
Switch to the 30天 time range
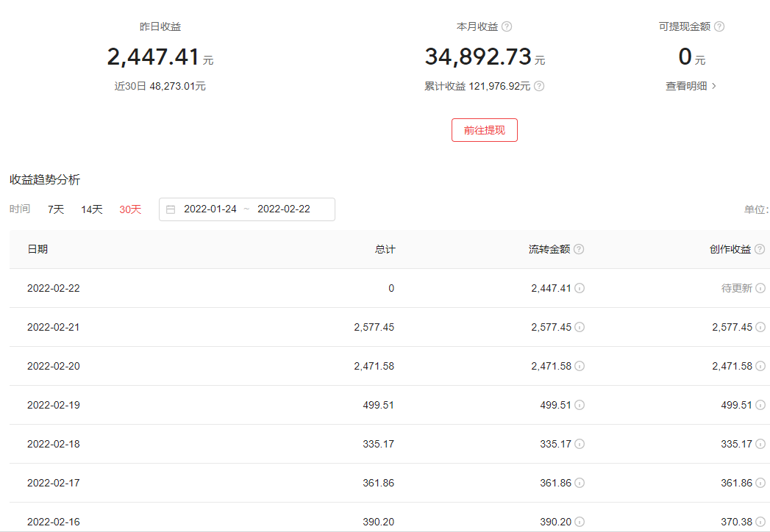pyautogui.click(x=130, y=209)
